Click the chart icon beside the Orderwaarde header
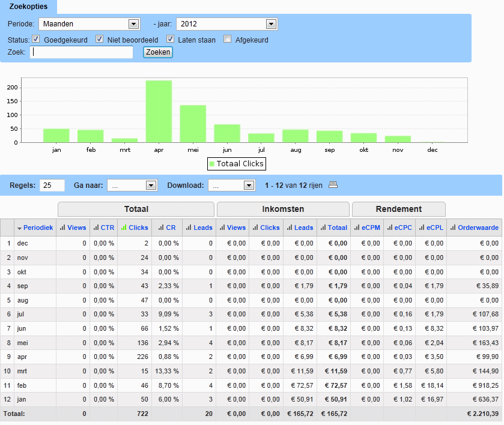This screenshot has width=504, height=425. pyautogui.click(x=453, y=228)
